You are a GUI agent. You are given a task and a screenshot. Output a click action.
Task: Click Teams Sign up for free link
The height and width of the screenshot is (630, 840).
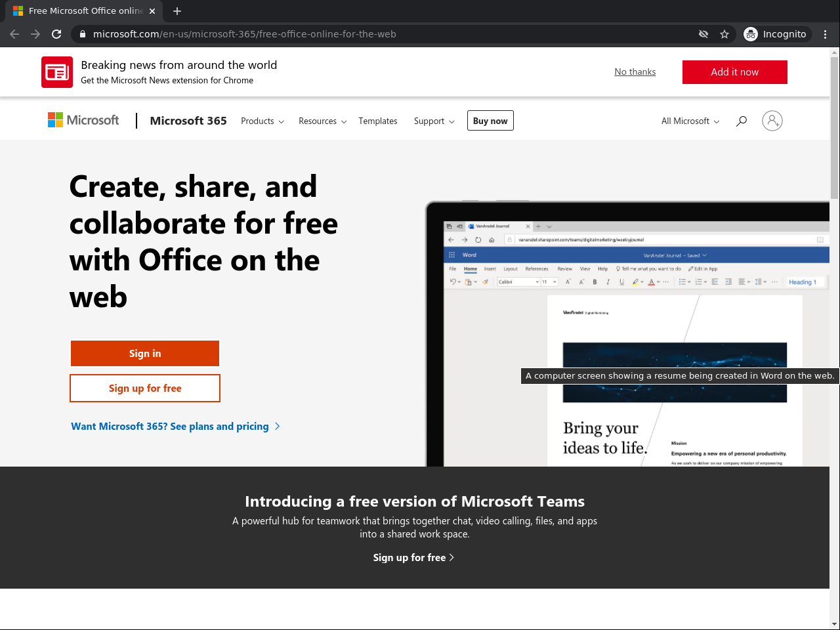pyautogui.click(x=413, y=558)
